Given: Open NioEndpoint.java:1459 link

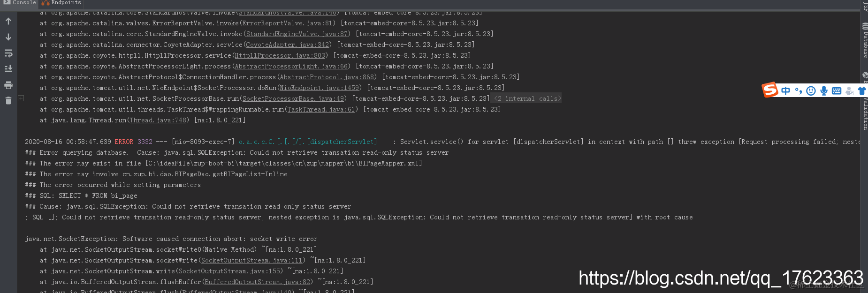Looking at the screenshot, I should (319, 88).
